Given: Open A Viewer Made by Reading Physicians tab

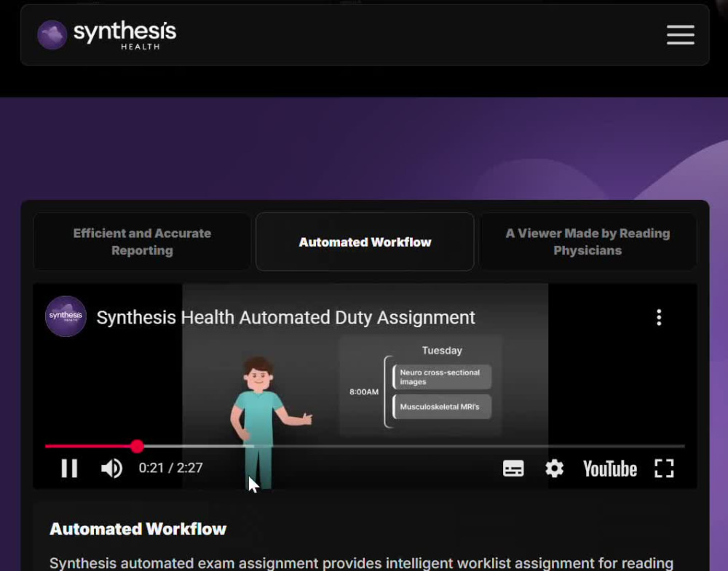Looking at the screenshot, I should click(x=587, y=241).
